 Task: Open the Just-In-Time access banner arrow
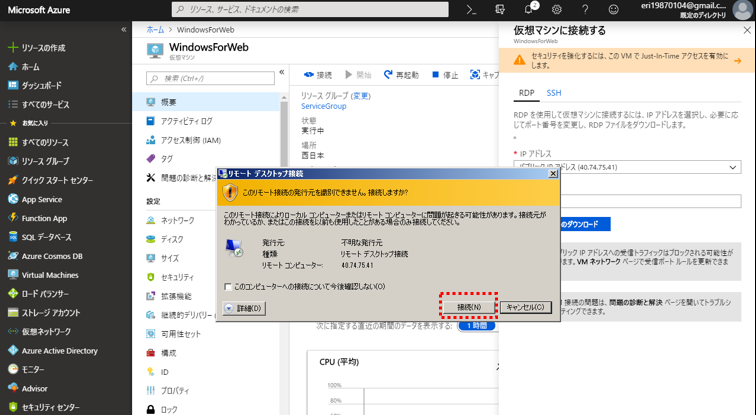(x=738, y=61)
